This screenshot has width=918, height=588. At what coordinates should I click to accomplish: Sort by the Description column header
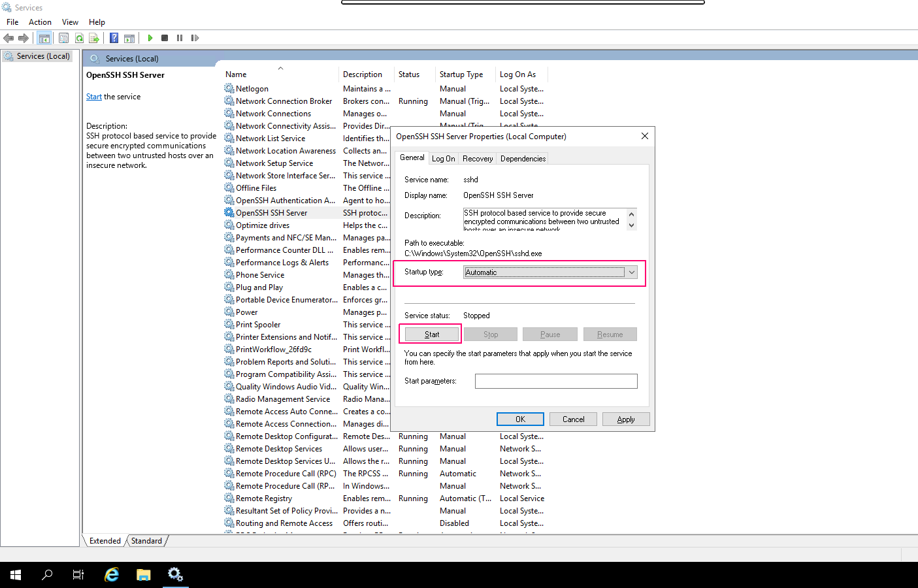click(367, 74)
